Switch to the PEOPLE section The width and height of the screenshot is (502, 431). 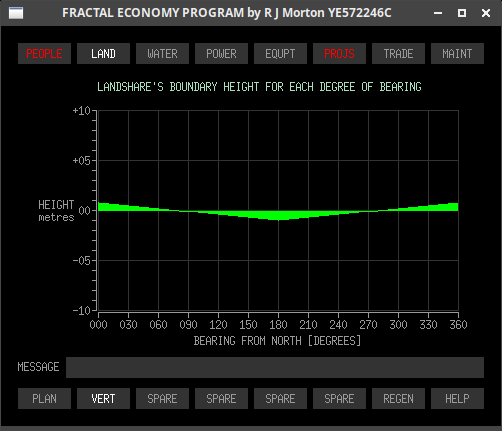[x=44, y=53]
